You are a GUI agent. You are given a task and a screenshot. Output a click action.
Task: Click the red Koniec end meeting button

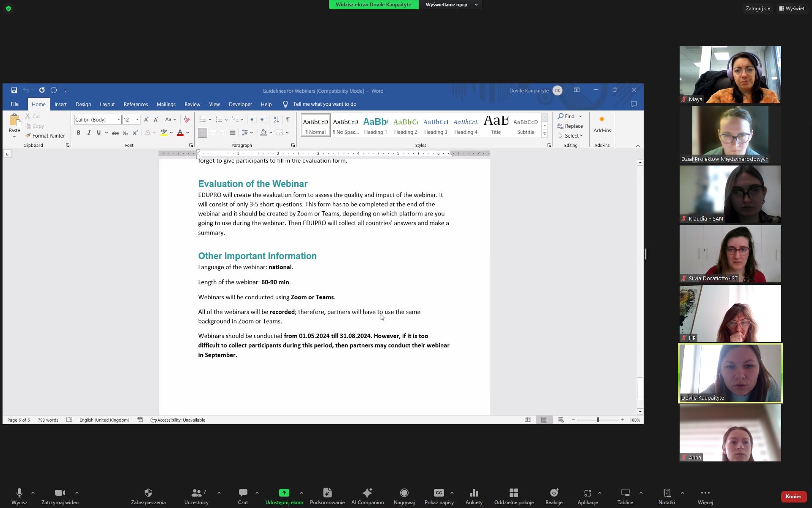coord(793,497)
